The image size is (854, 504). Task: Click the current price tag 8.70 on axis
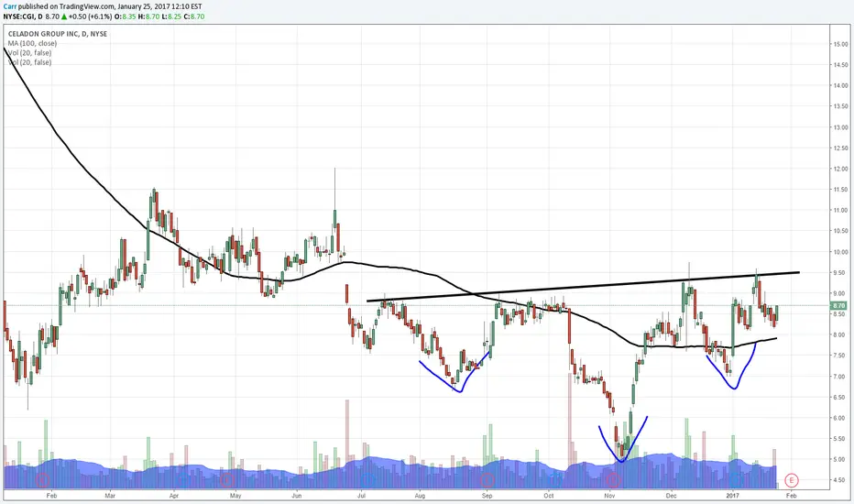click(838, 306)
